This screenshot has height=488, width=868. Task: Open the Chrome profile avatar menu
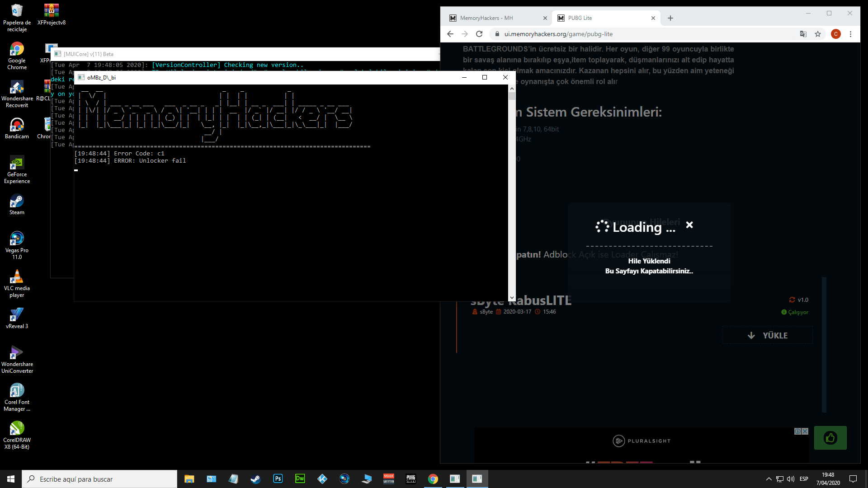click(x=835, y=34)
